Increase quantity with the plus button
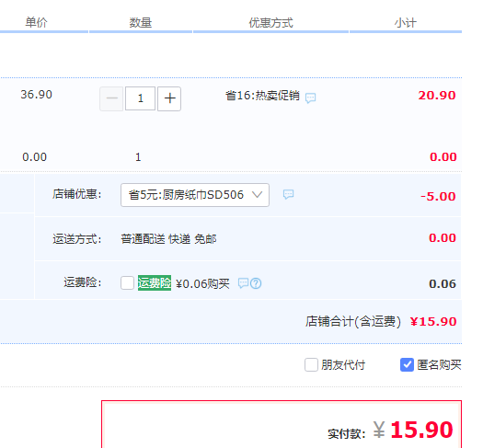Screen dimensions: 483x448 coord(169,98)
